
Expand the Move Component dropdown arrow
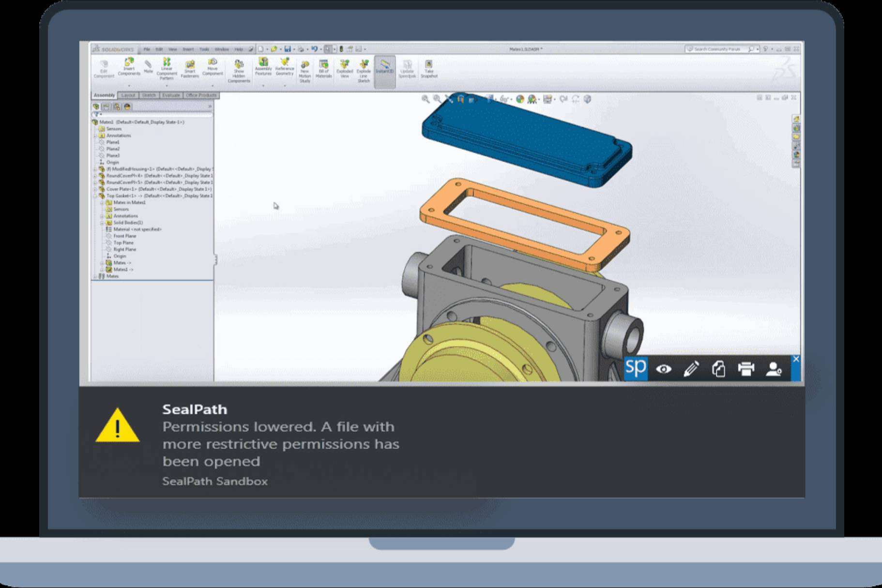[x=213, y=86]
